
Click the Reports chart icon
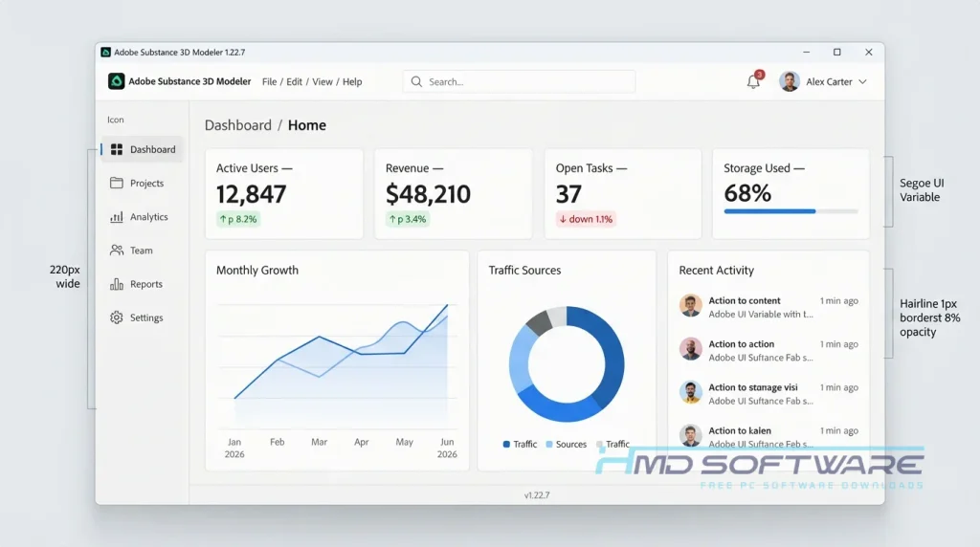point(116,284)
